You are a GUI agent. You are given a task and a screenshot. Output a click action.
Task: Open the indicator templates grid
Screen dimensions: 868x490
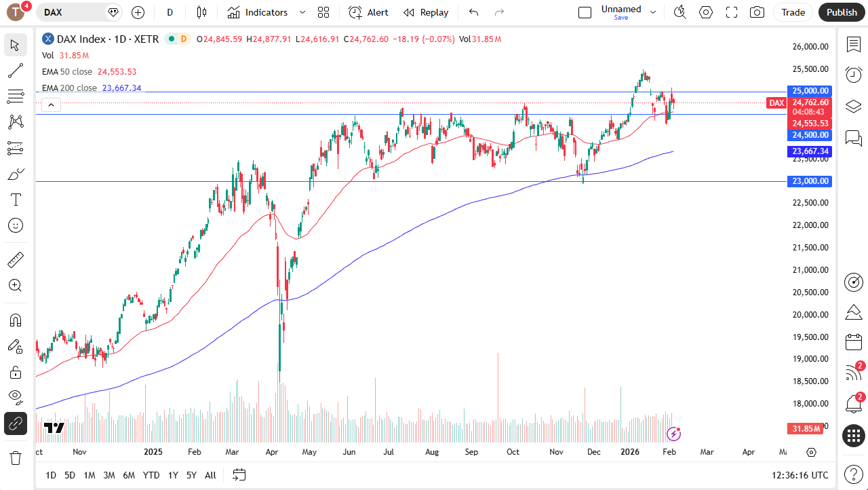(323, 12)
